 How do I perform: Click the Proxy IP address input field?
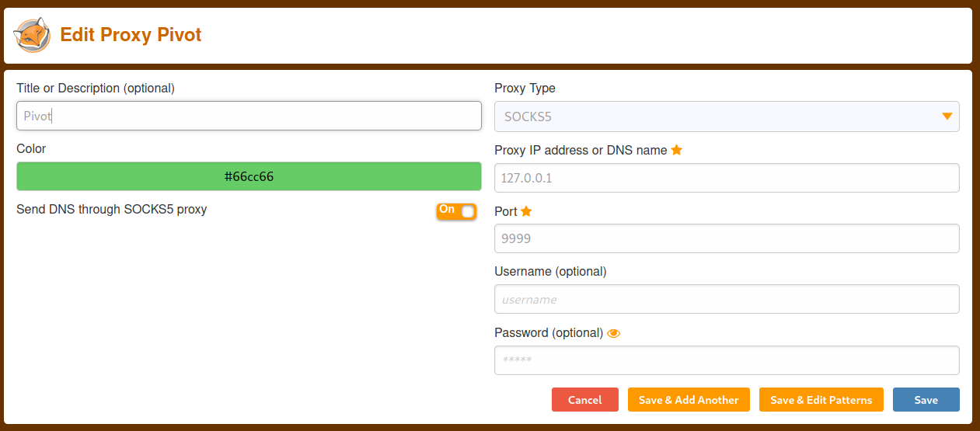727,178
